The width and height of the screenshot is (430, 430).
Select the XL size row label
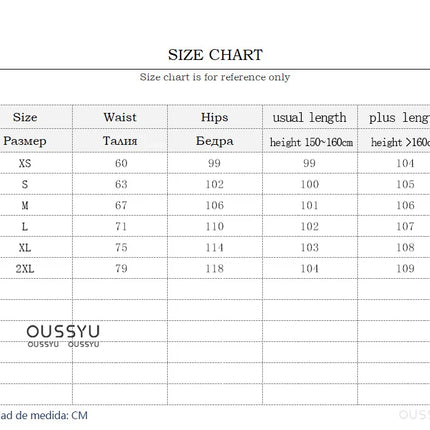(25, 248)
